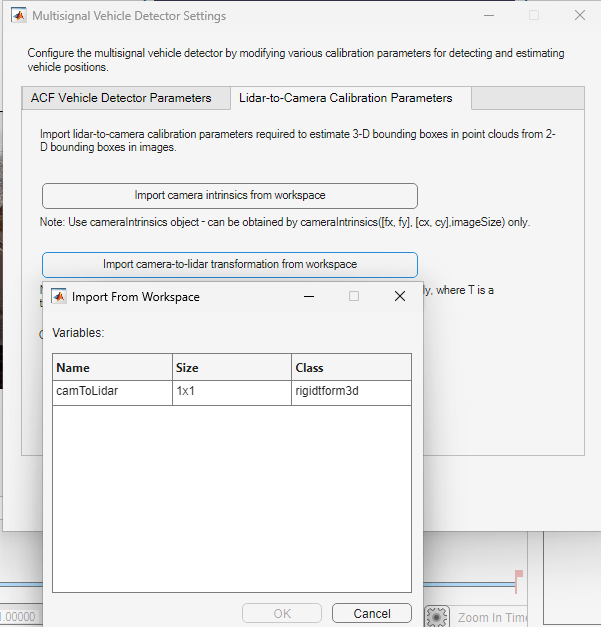Viewport: 601px width, 627px height.
Task: Click maximize box of Multisignal Vehicle Detector Settings
Action: pyautogui.click(x=534, y=15)
